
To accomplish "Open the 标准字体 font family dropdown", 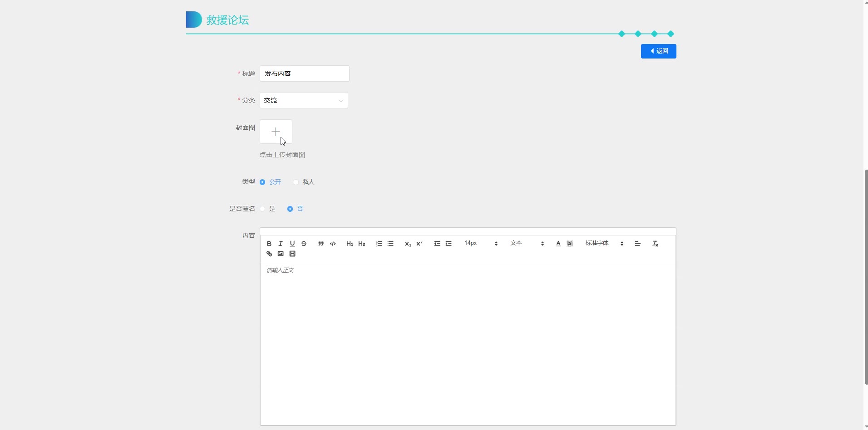I will [x=604, y=243].
